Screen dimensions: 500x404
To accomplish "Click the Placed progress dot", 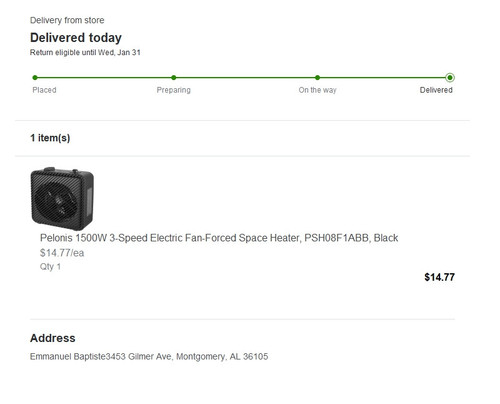I will (x=35, y=78).
